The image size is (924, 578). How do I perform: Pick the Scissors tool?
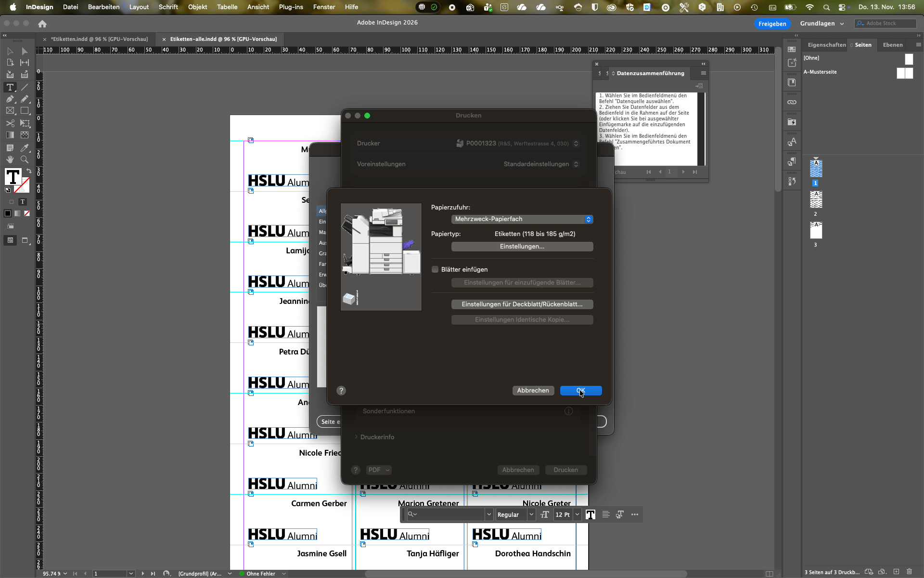(10, 123)
